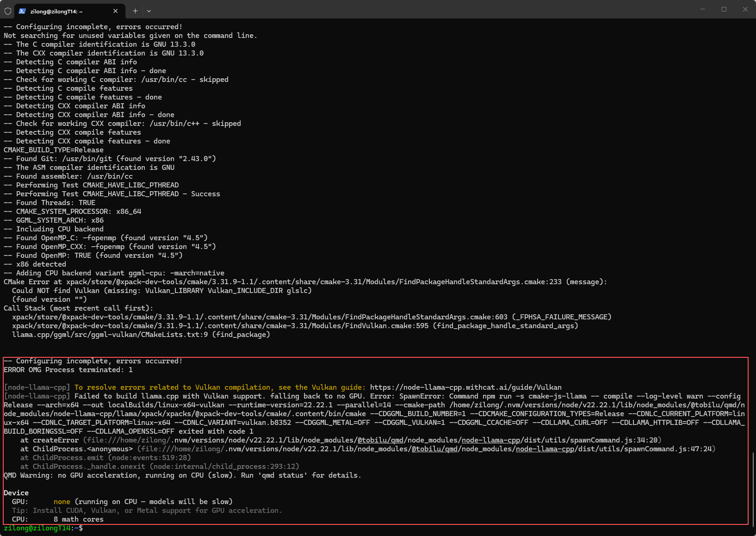Click 'Adding CPU backend variant ggml-cpu' line
Viewport: 756px width, 536px height.
click(114, 273)
